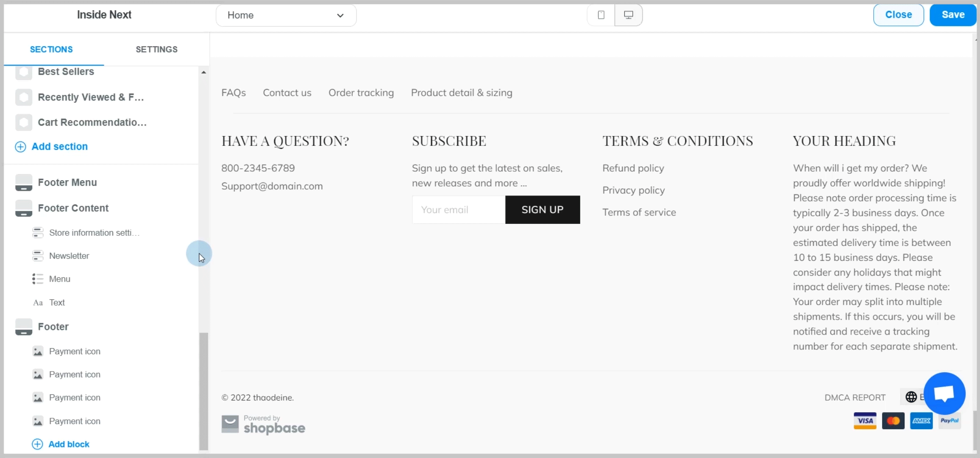Image resolution: width=980 pixels, height=458 pixels.
Task: Switch to the SECTIONS tab
Action: point(51,49)
